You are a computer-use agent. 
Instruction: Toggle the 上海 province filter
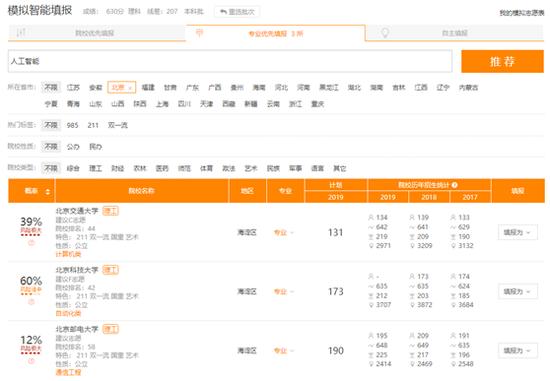pos(162,104)
